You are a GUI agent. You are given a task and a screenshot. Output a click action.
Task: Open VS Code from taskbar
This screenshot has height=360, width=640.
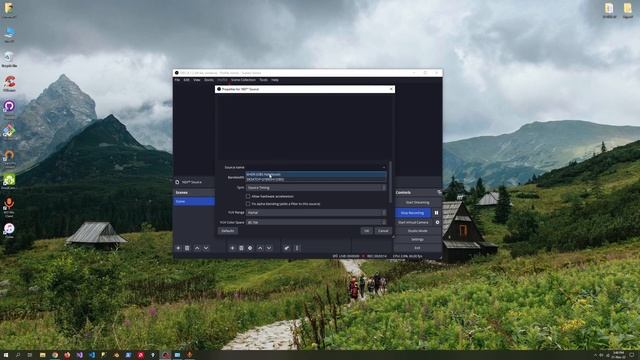92,356
